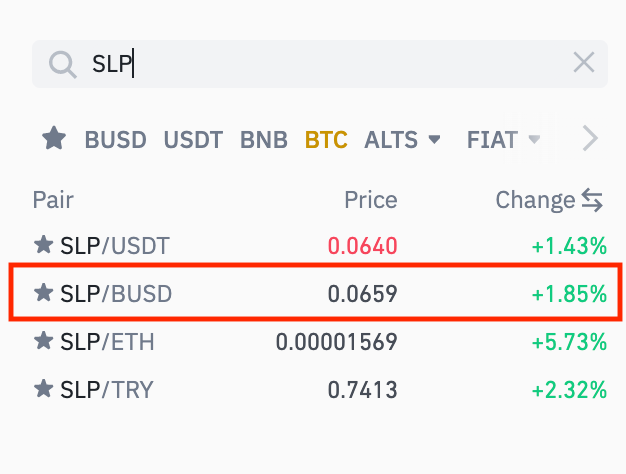Favorite the SLP/BUSD pair star
Screen dimensions: 626x474
coord(43,293)
